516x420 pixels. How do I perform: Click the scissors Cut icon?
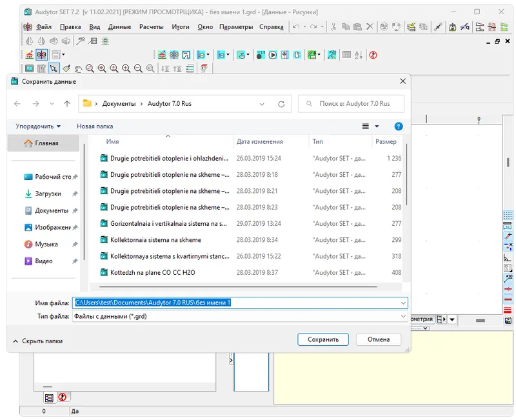pyautogui.click(x=333, y=26)
